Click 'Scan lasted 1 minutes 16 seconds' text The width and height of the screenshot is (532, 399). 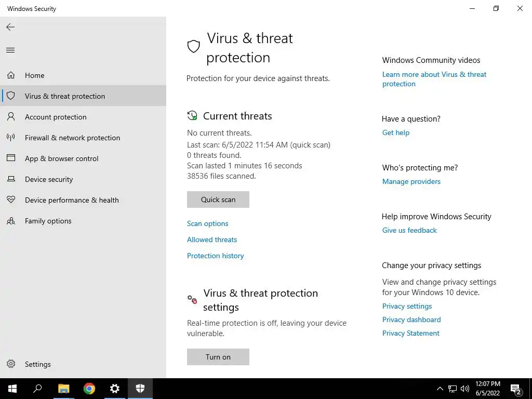(x=244, y=166)
